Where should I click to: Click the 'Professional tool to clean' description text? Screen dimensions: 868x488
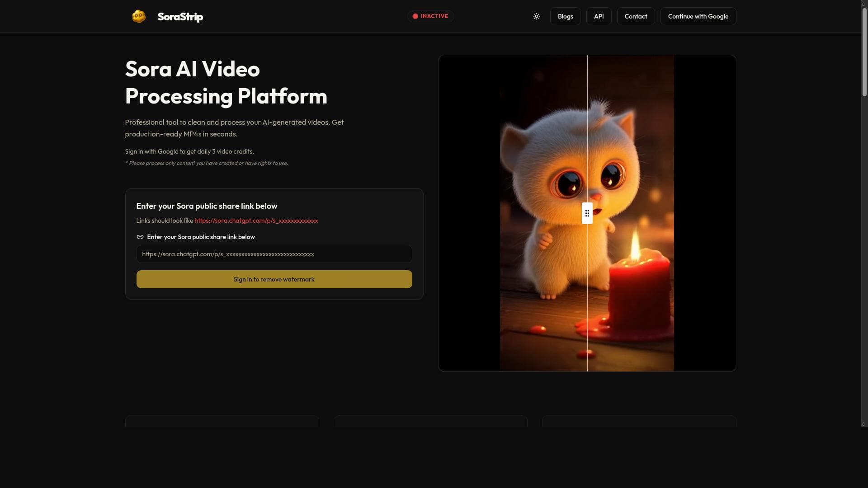[234, 128]
